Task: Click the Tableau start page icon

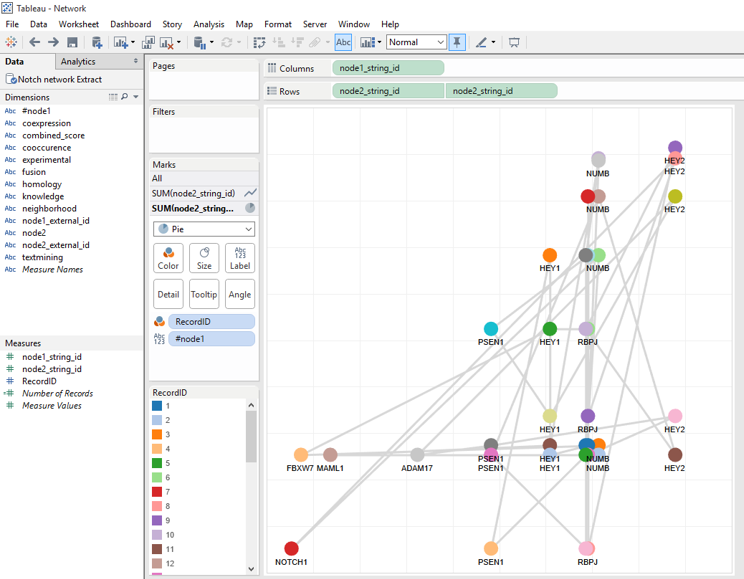Action: [x=11, y=42]
